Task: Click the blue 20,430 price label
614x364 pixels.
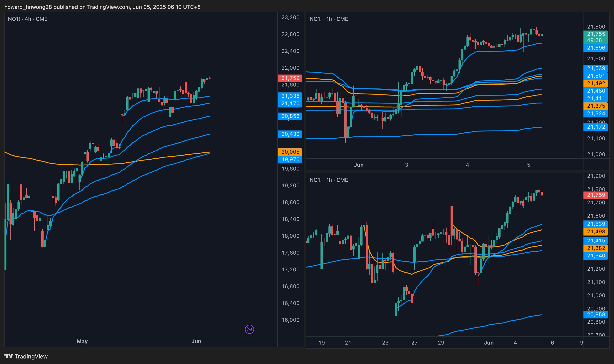Action: [x=290, y=134]
